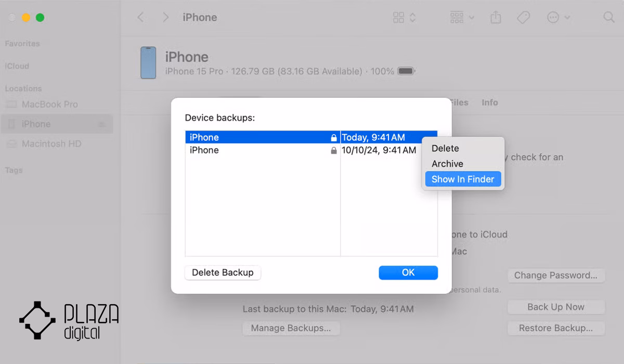This screenshot has width=624, height=364.
Task: Expand the group-by options dropdown
Action: point(462,17)
